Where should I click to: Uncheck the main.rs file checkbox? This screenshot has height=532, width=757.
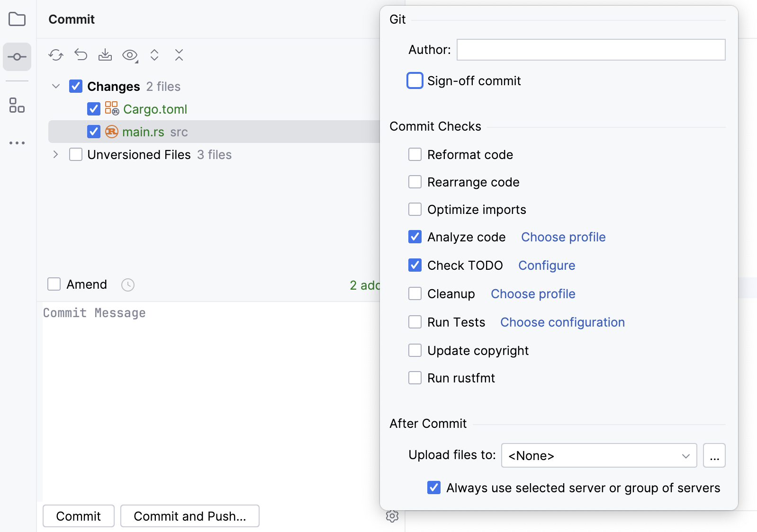point(94,132)
